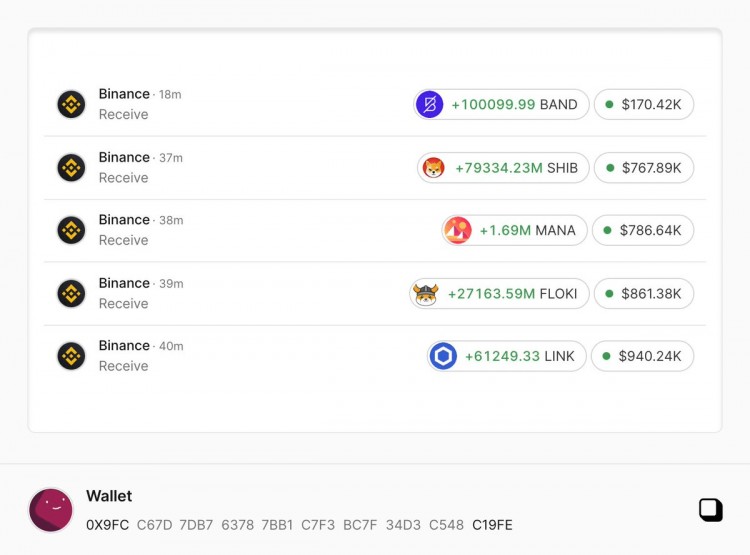The height and width of the screenshot is (555, 750).
Task: Click the Binance logo in the 18m row
Action: pyautogui.click(x=71, y=104)
